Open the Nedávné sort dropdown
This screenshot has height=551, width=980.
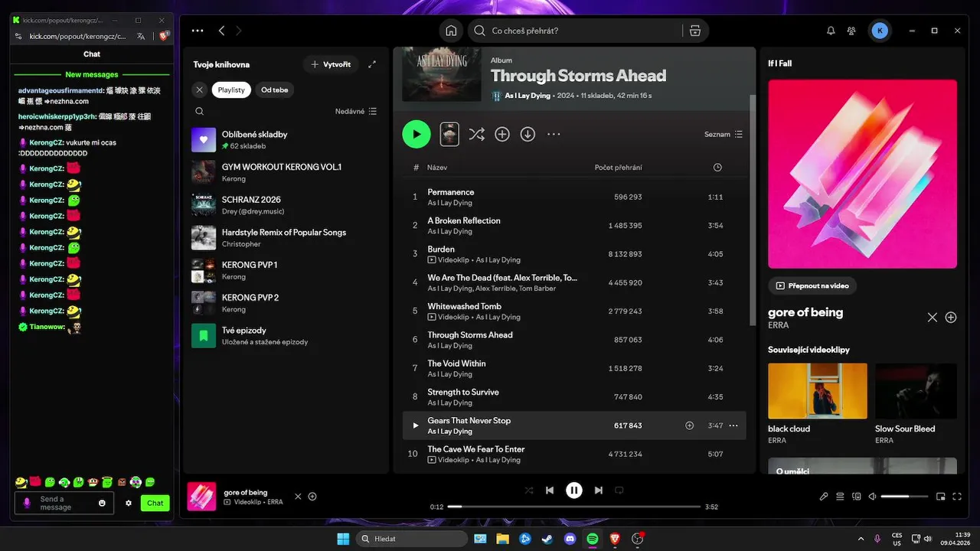(x=356, y=111)
